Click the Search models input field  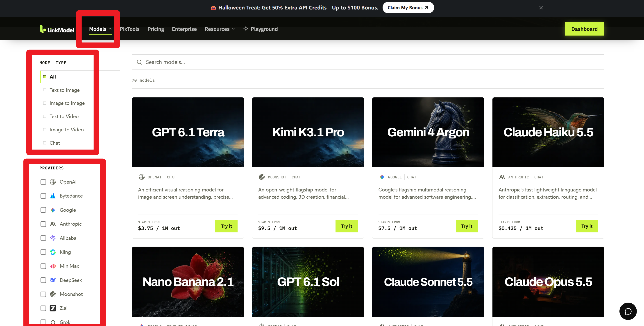tap(368, 62)
